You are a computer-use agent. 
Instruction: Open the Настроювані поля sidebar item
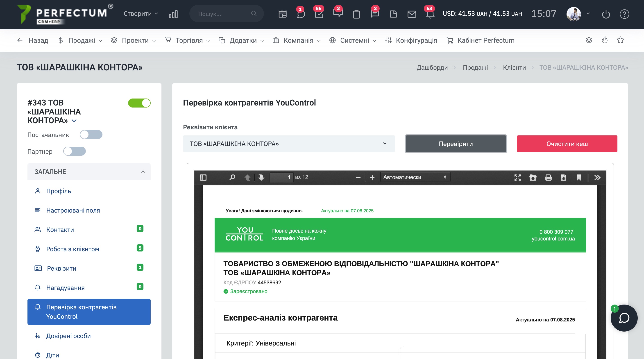[x=73, y=211]
